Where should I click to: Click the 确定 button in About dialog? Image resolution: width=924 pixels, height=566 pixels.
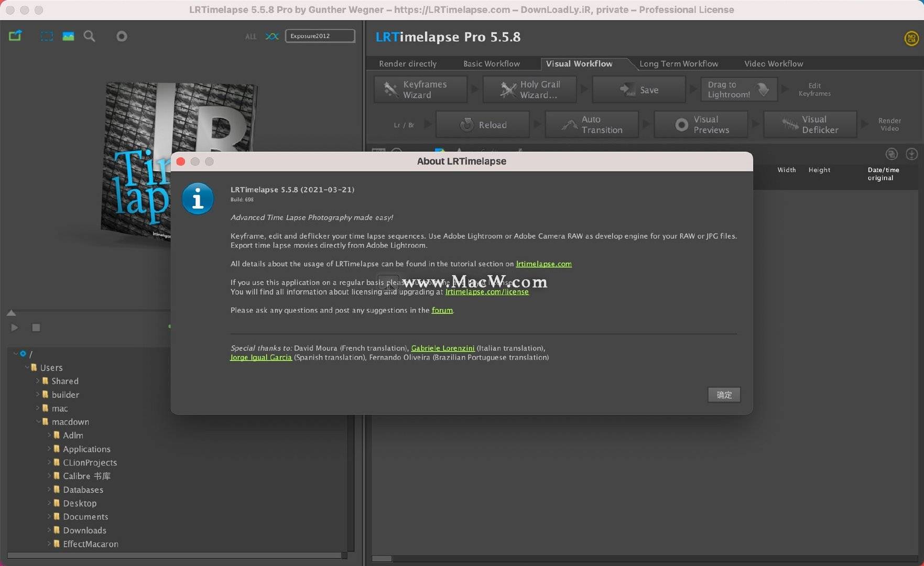[x=724, y=395]
